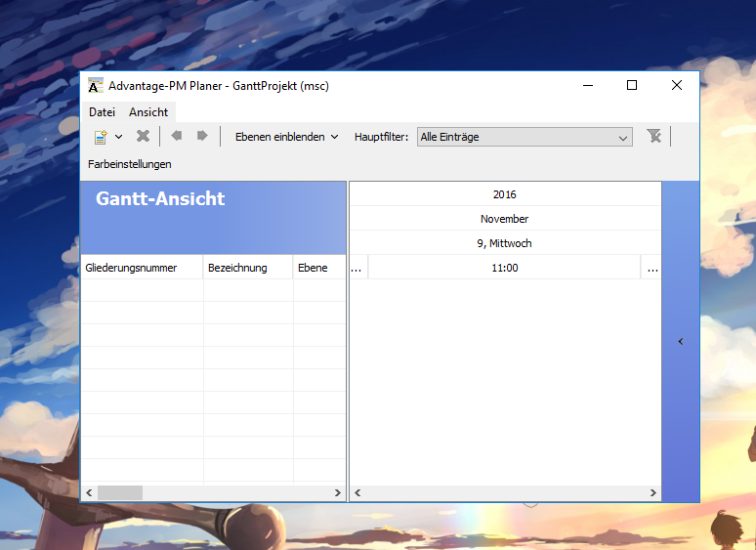Click the indent right arrow icon
This screenshot has width=756, height=550.
click(202, 136)
